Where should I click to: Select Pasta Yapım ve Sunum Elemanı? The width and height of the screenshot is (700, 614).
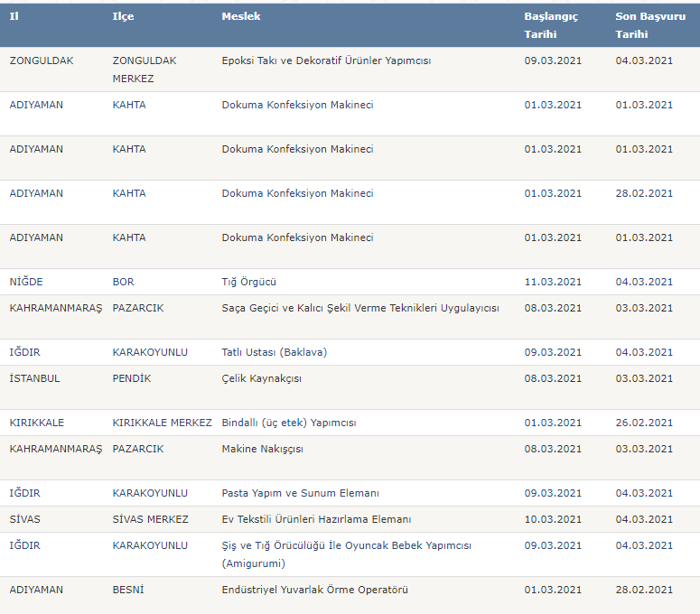pyautogui.click(x=300, y=494)
